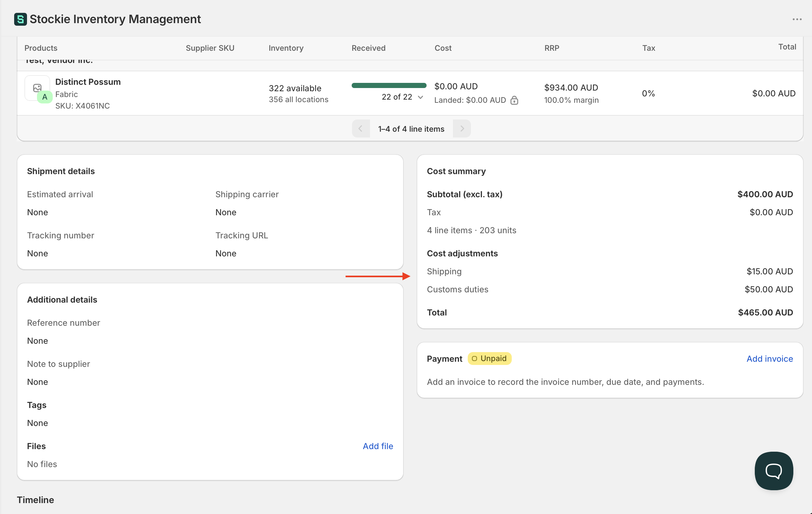Viewport: 812px width, 514px height.
Task: Click the received progress bar
Action: tap(389, 85)
